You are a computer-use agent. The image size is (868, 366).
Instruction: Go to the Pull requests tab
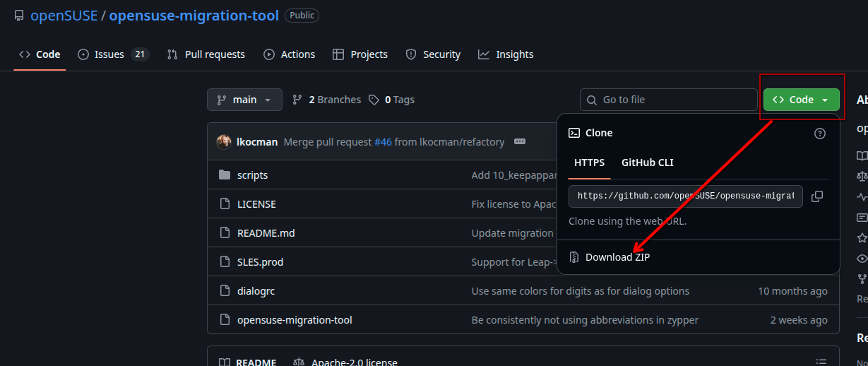(206, 54)
